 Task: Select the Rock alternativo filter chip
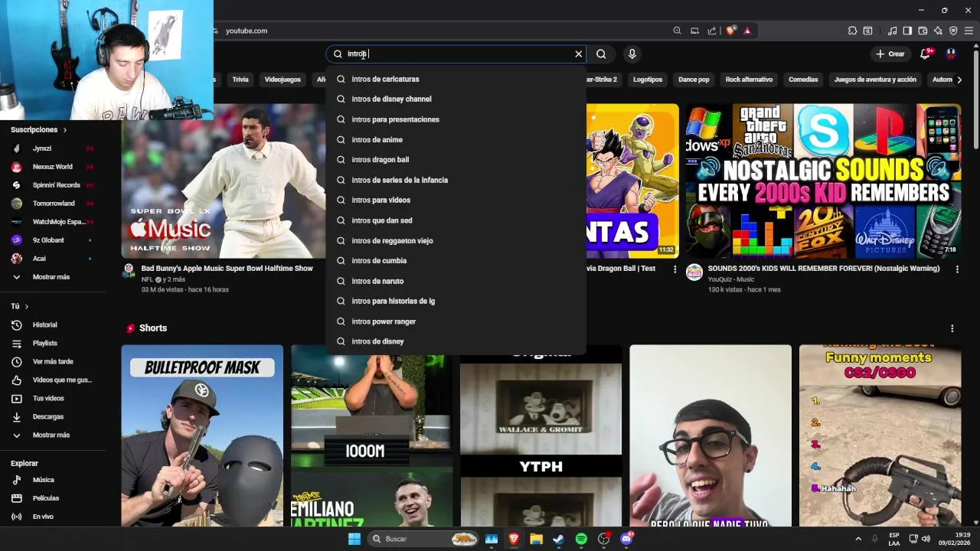tap(749, 80)
